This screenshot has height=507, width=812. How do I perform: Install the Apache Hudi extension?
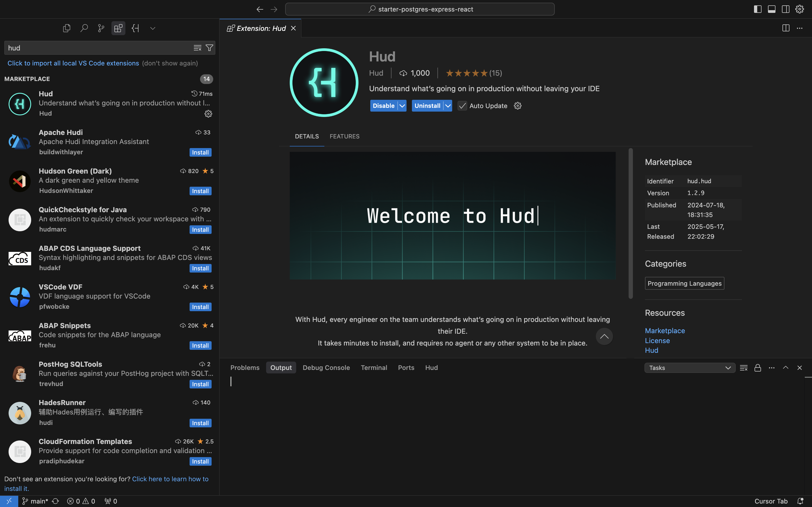[200, 153]
